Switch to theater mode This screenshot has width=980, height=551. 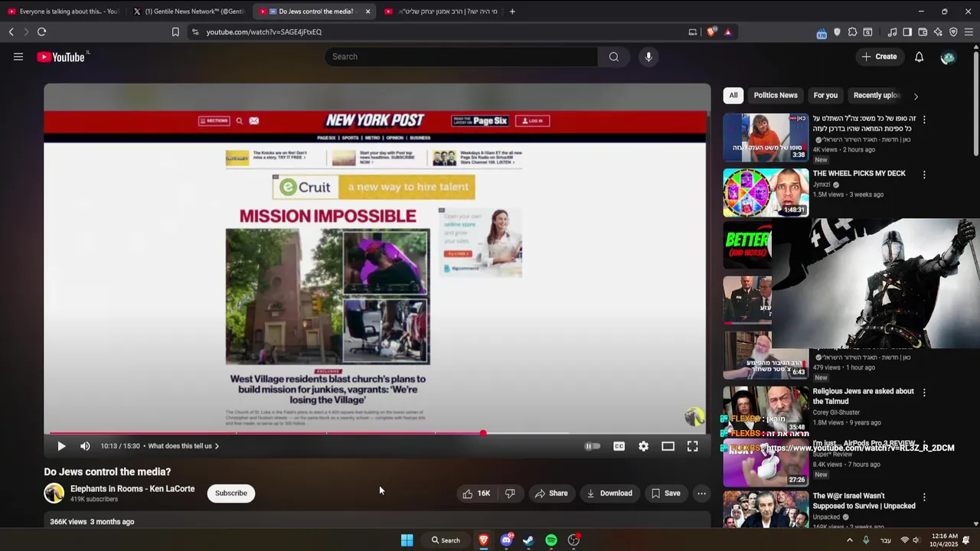tap(668, 446)
